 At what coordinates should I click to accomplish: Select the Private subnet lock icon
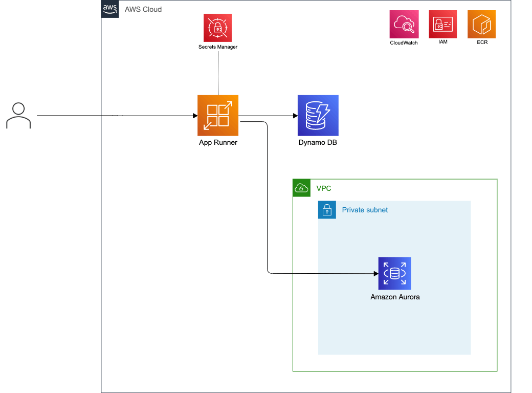point(327,210)
